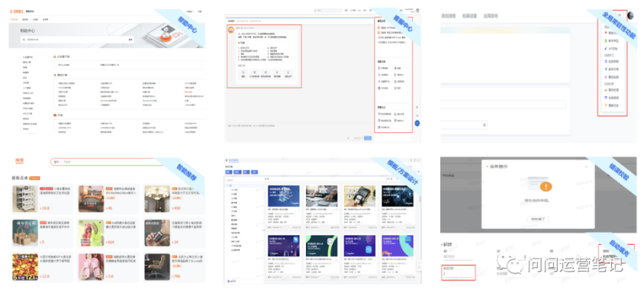Focus the 帮助中心 search box

[x=77, y=40]
